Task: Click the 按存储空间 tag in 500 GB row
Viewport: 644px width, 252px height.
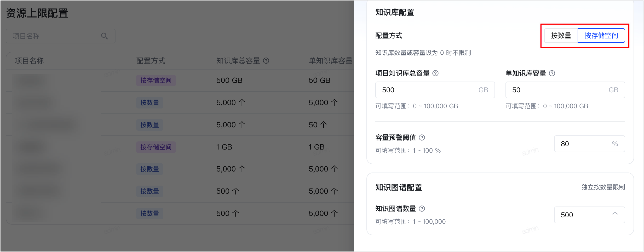Action: [156, 81]
